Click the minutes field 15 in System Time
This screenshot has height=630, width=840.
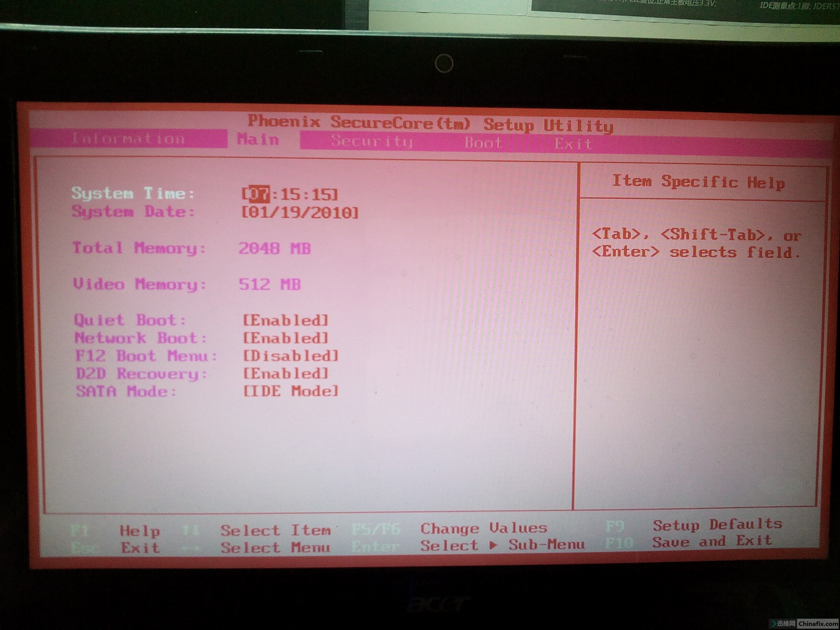291,195
